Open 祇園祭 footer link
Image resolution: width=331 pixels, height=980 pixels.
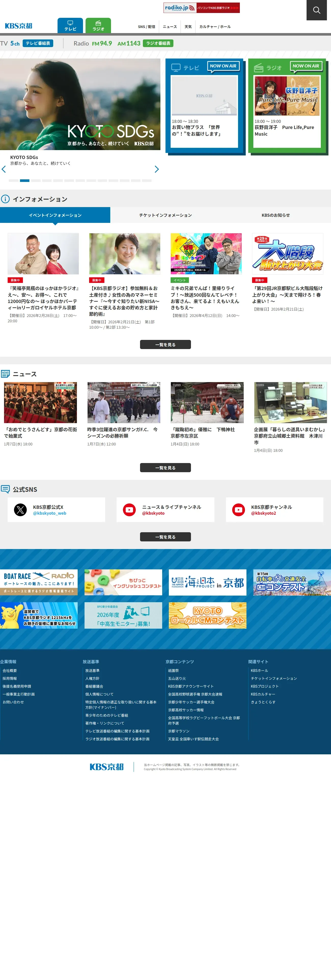[x=173, y=671]
